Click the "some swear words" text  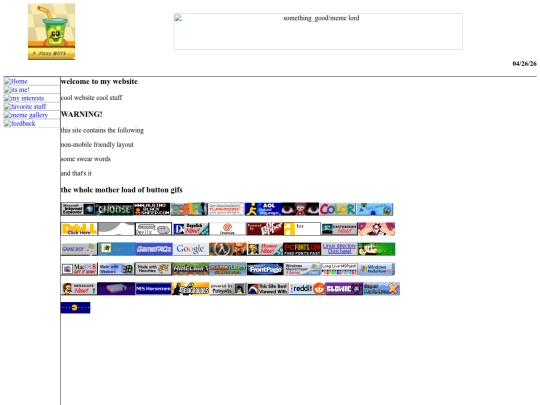click(x=86, y=159)
